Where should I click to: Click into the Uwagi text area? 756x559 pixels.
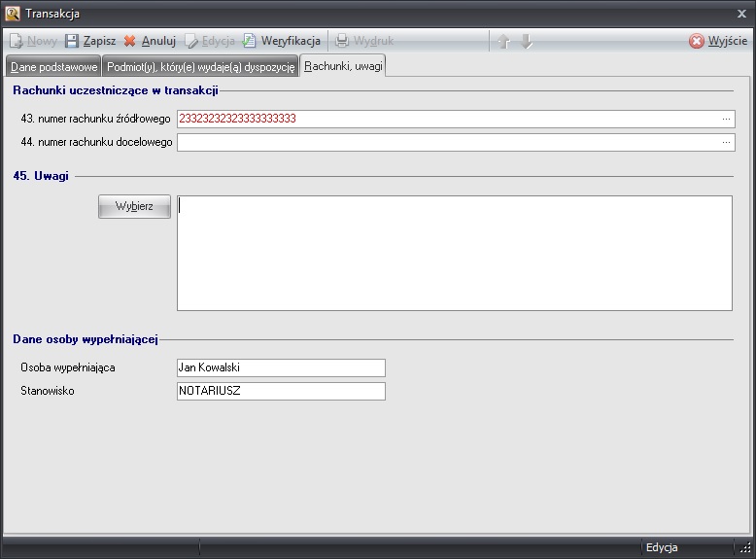click(454, 253)
